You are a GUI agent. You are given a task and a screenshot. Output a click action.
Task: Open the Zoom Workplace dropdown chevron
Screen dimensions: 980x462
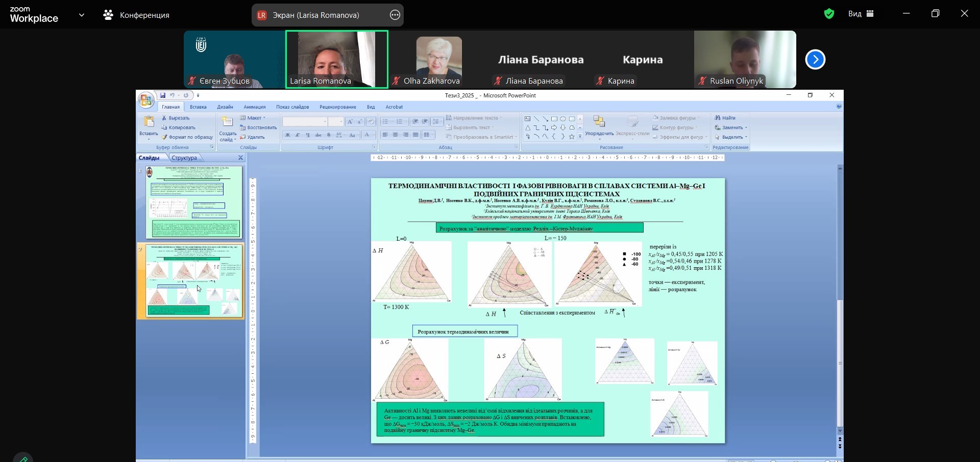(82, 15)
